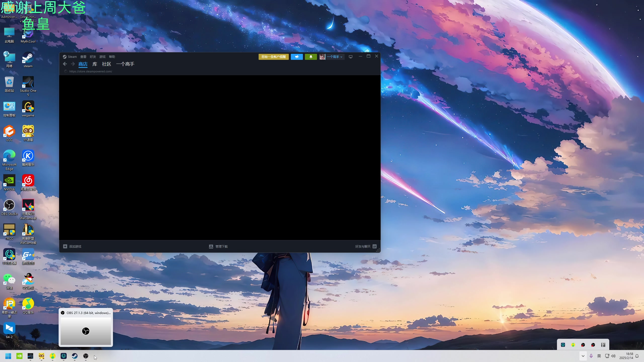Click QQ音乐 icon in the taskbar
The height and width of the screenshot is (362, 644).
point(53,356)
